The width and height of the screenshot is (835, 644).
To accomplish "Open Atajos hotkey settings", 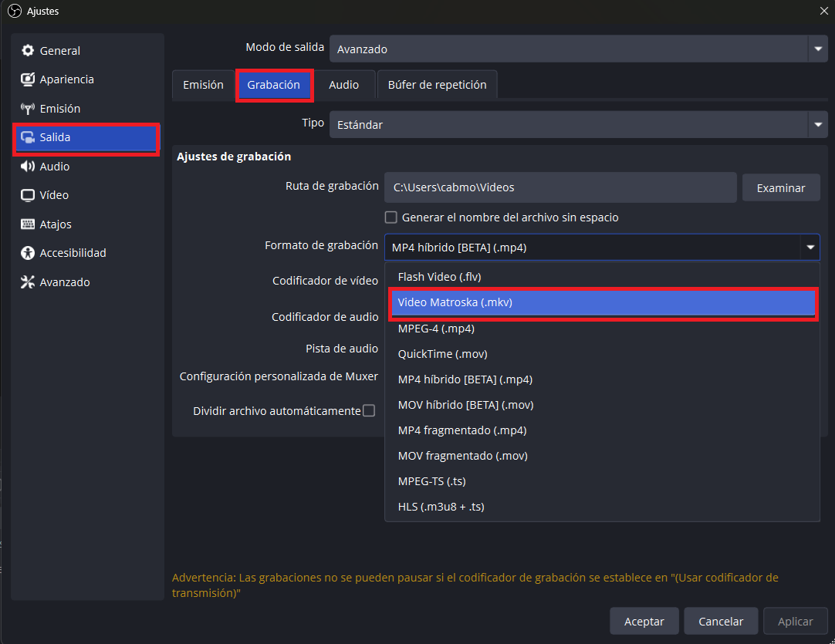I will 53,224.
